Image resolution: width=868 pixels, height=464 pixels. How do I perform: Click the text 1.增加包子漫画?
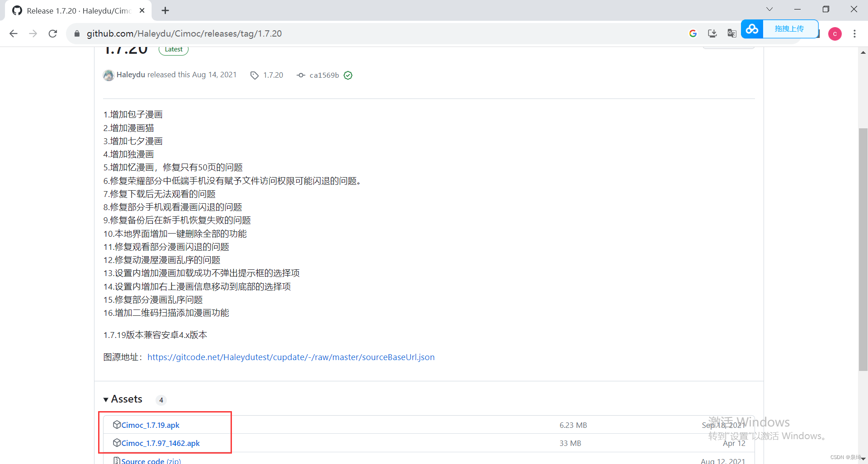coord(133,115)
